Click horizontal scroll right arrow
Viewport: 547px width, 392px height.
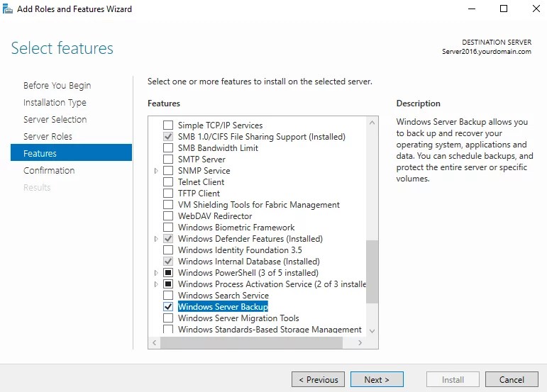[x=360, y=342]
